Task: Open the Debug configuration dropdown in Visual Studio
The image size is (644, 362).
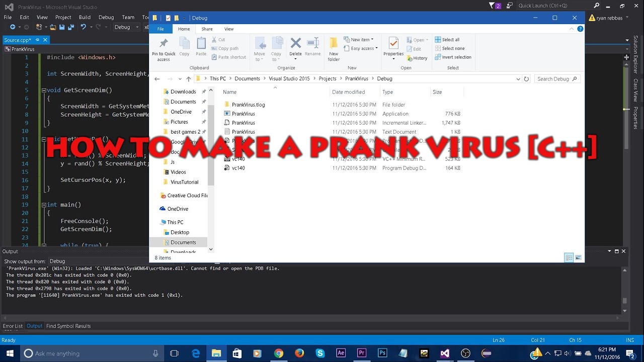Action: [126, 27]
